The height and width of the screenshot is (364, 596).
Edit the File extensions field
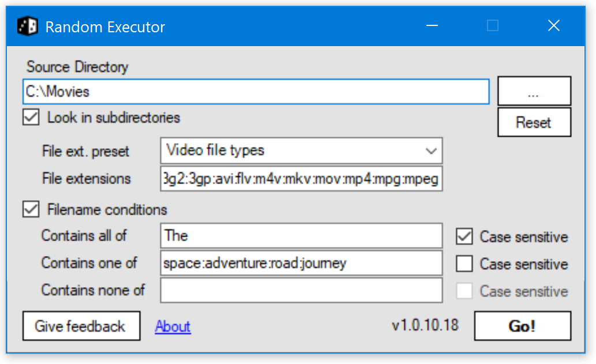(301, 179)
